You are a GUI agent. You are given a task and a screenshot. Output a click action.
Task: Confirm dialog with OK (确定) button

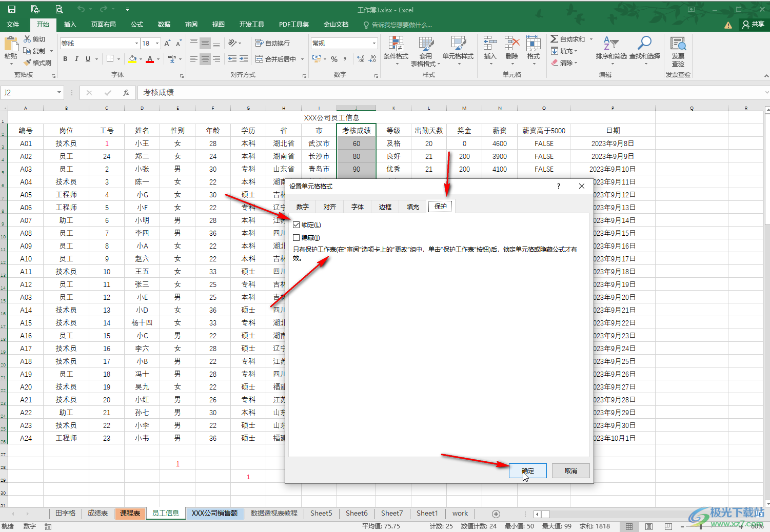click(x=528, y=471)
